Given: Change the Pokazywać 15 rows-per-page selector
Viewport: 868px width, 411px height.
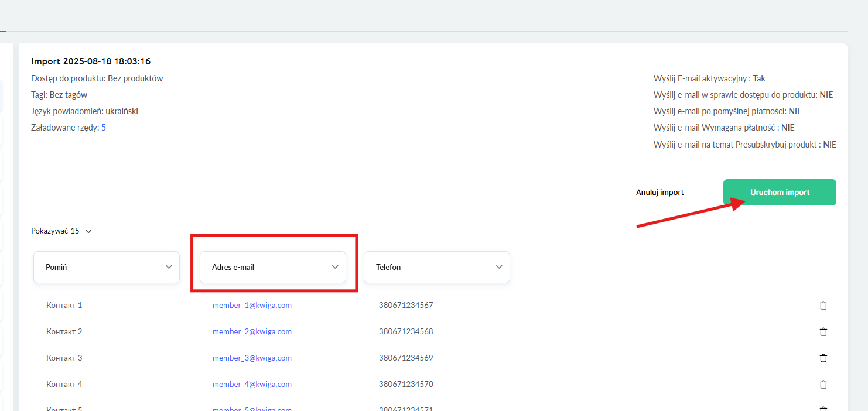Looking at the screenshot, I should tap(61, 231).
